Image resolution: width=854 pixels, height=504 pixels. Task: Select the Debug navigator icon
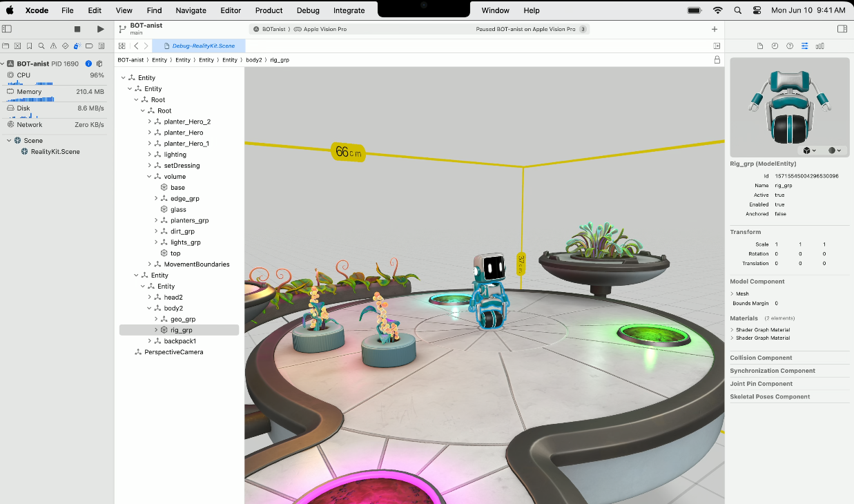(x=77, y=46)
